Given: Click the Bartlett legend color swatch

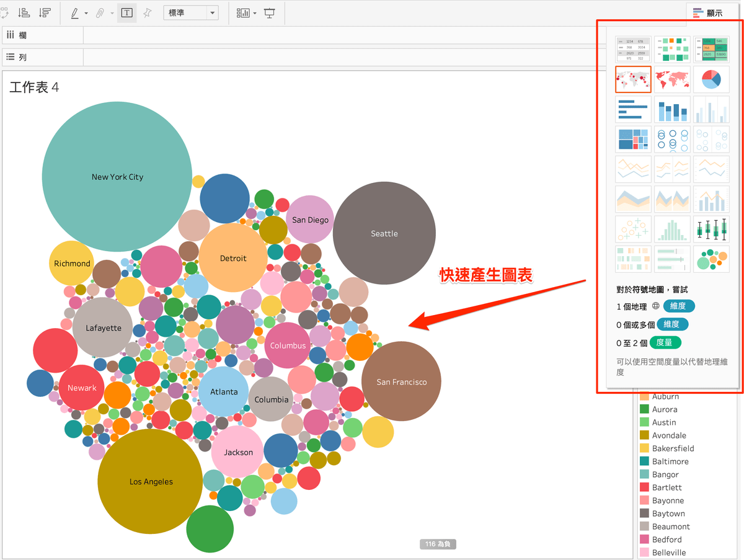Looking at the screenshot, I should coord(644,487).
